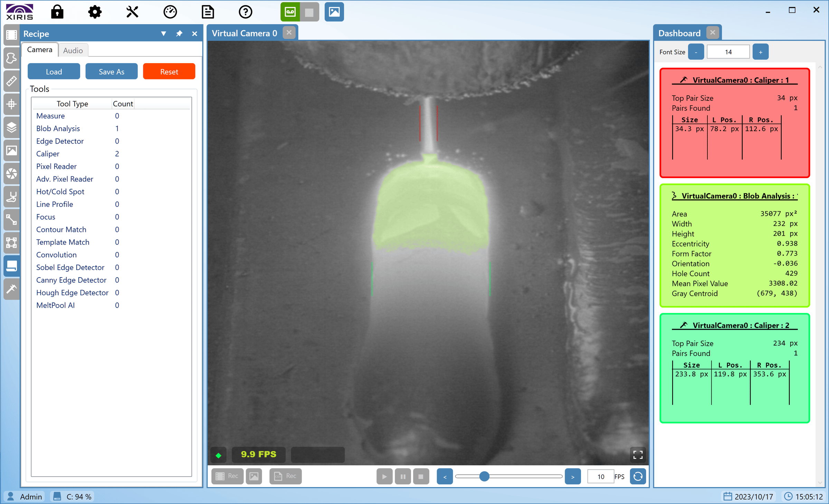Collapse the Recipe panel with its arrow
This screenshot has height=504, width=829.
[164, 33]
